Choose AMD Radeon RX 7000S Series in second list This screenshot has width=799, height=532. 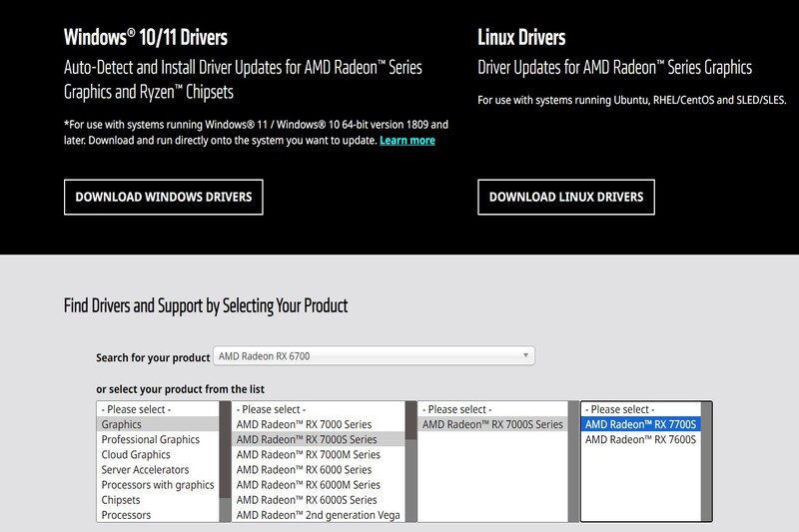pos(318,439)
